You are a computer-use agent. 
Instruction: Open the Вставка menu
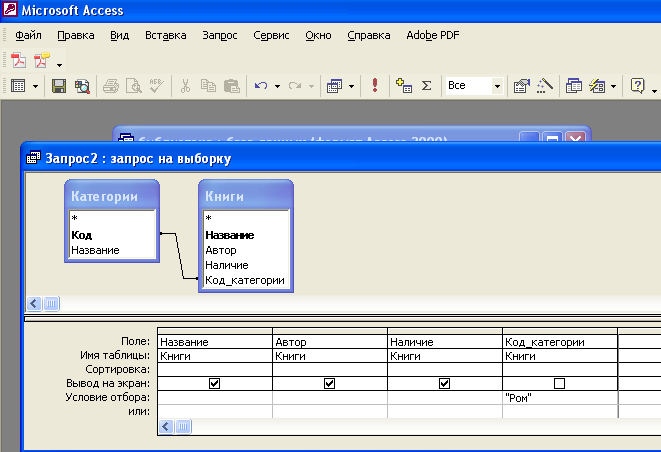point(166,35)
